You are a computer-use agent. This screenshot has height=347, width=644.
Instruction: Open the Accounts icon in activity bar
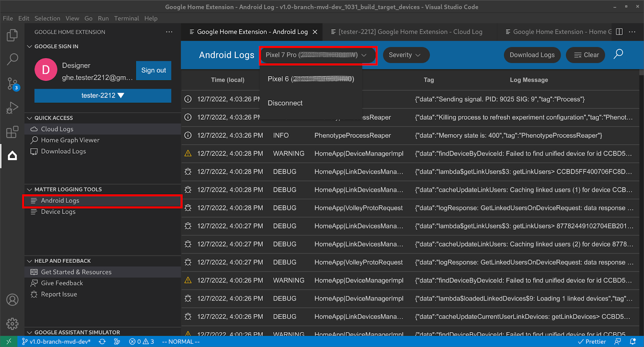12,299
